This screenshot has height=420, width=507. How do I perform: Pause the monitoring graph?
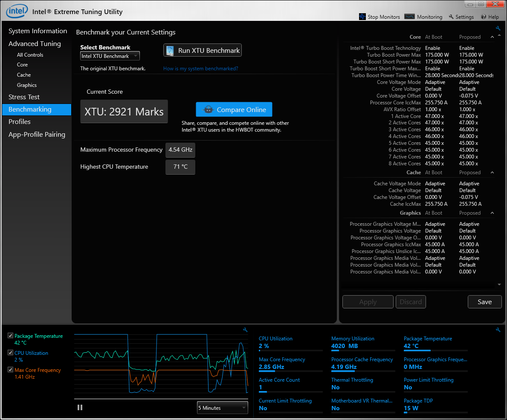(x=80, y=407)
